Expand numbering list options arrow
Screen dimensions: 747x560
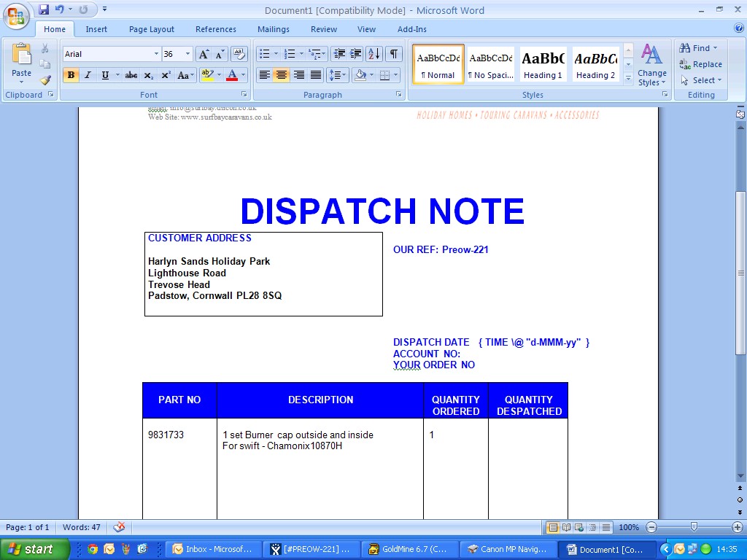[x=301, y=54]
